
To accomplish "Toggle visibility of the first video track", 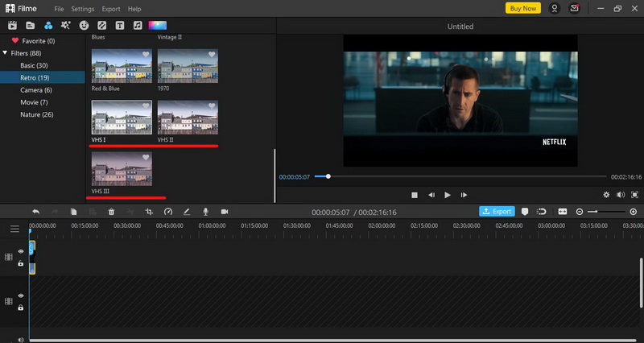I will [x=21, y=251].
